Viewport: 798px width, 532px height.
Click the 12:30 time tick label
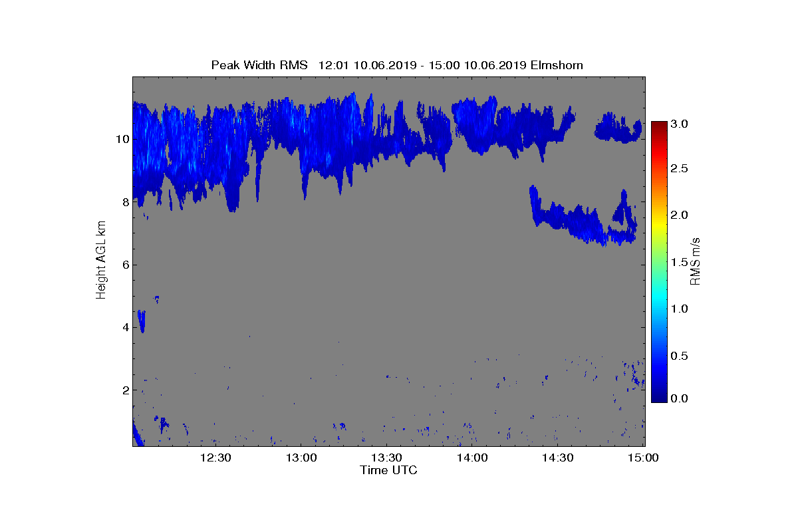point(215,458)
